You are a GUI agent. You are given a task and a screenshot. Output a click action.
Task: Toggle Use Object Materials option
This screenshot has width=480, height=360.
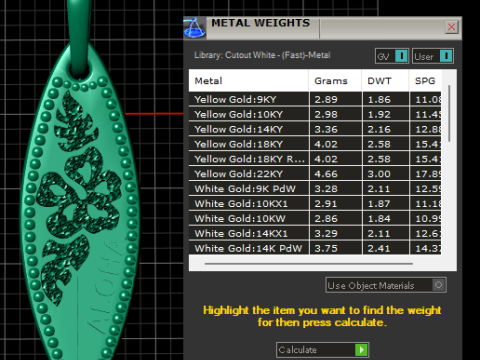point(386,285)
